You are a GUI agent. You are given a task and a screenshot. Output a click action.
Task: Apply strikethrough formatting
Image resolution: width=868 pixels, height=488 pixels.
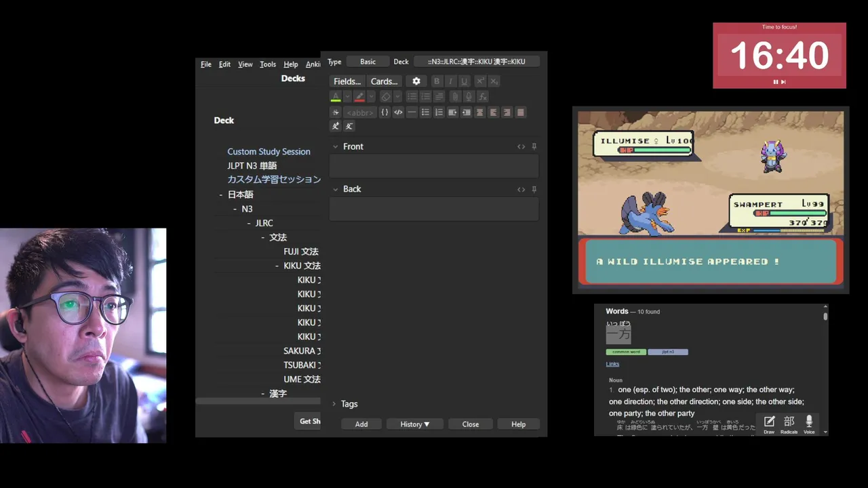tap(335, 113)
